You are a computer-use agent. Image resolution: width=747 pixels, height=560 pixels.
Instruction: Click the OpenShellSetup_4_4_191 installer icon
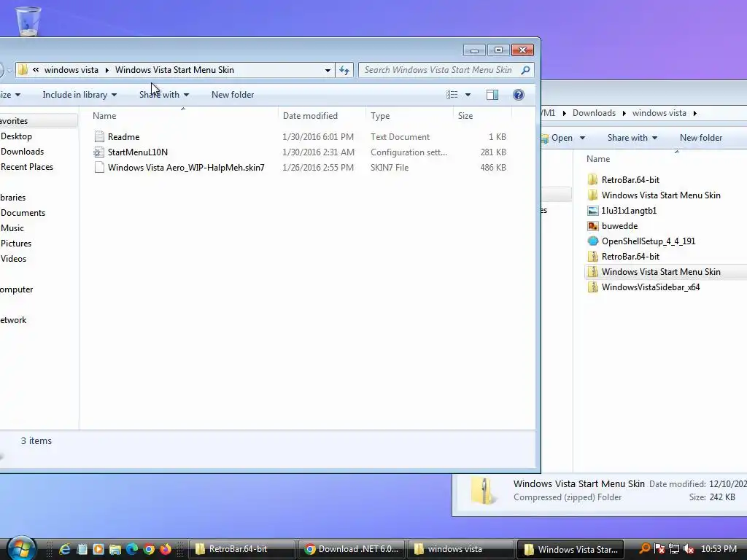592,241
